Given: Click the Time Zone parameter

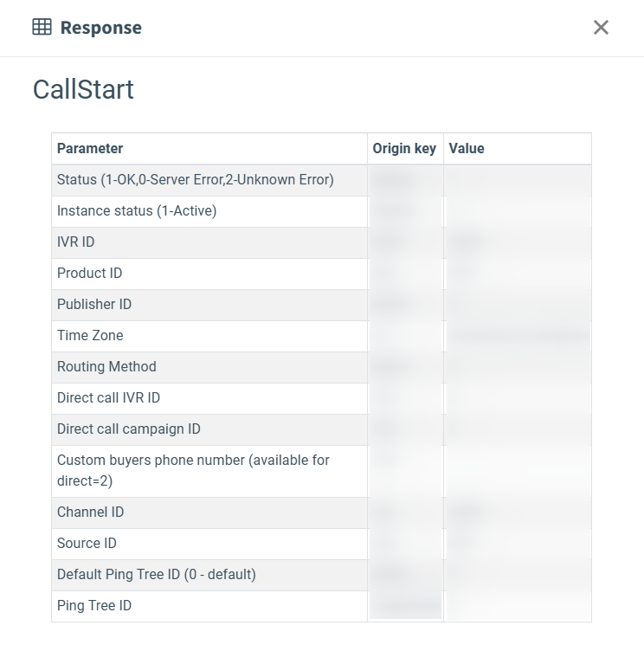Looking at the screenshot, I should coord(90,336).
